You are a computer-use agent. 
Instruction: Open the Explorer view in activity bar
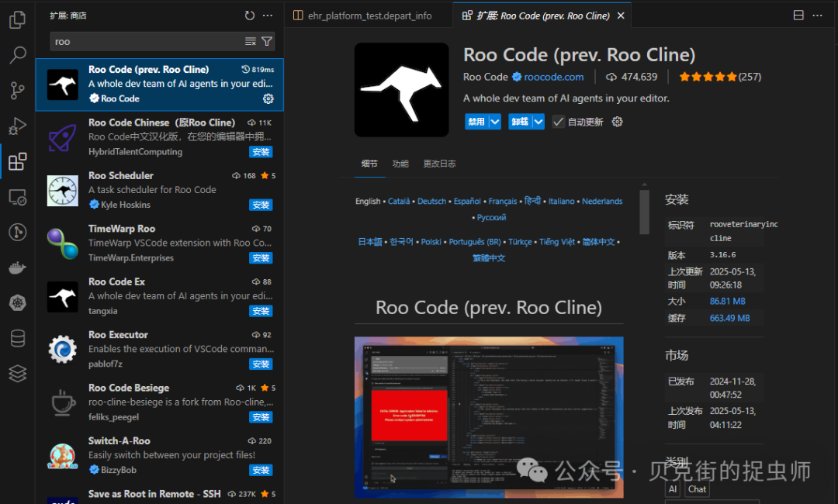(18, 20)
